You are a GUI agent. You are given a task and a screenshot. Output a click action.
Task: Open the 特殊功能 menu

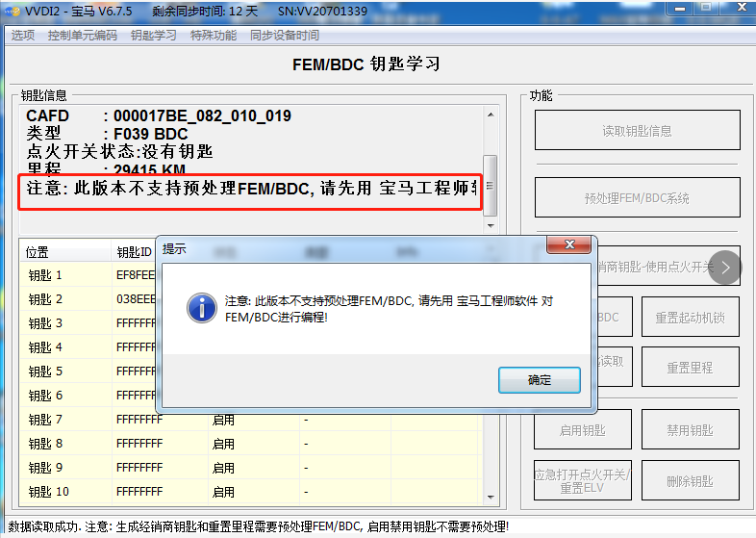tap(214, 36)
